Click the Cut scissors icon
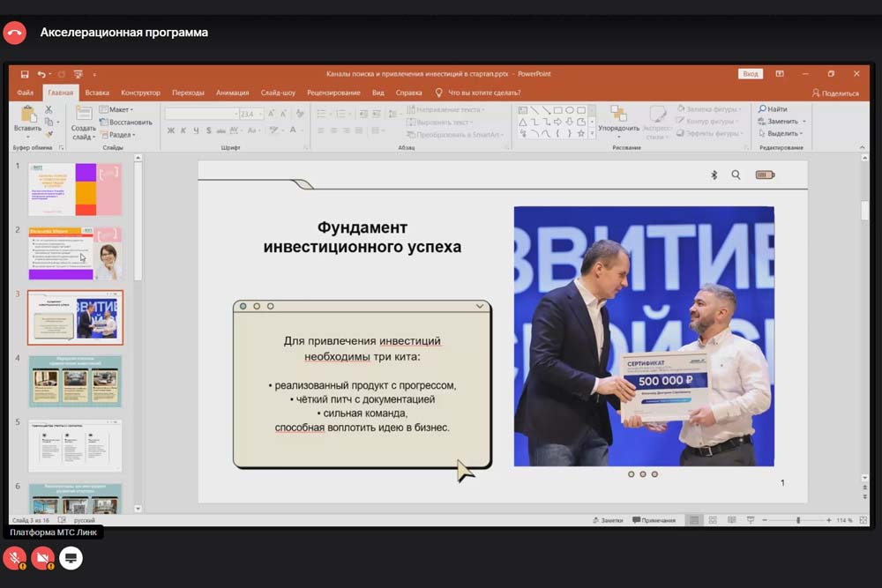This screenshot has height=588, width=882. (49, 109)
